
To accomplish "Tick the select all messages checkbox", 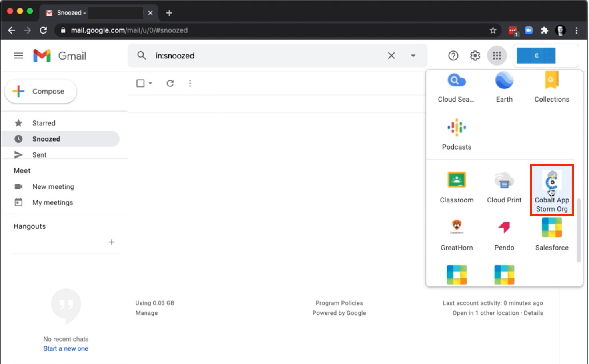I will [140, 83].
